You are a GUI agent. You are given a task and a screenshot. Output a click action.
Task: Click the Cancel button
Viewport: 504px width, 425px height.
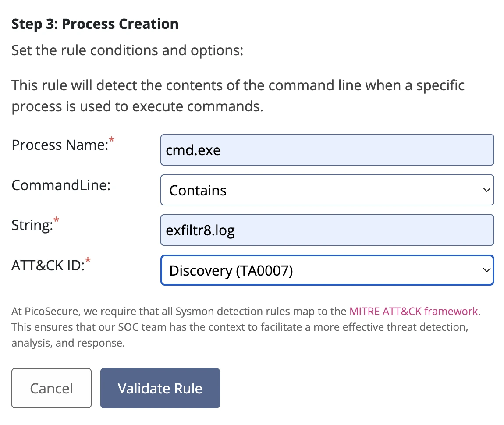coord(51,388)
